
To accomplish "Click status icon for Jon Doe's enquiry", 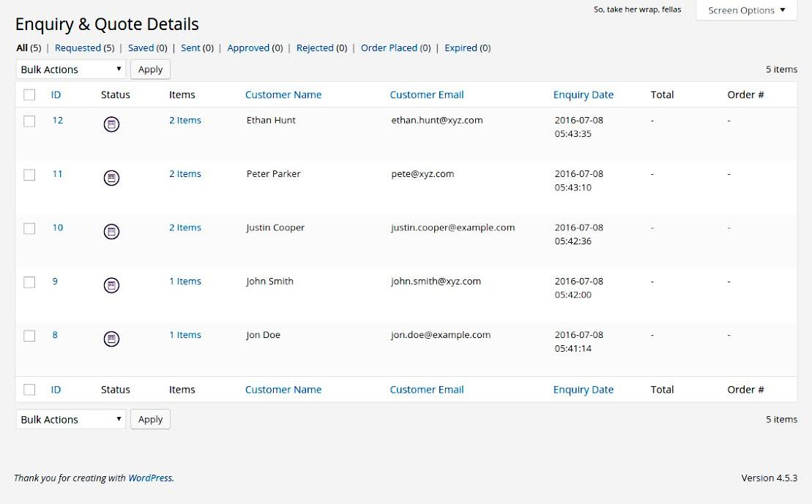I will click(x=111, y=339).
